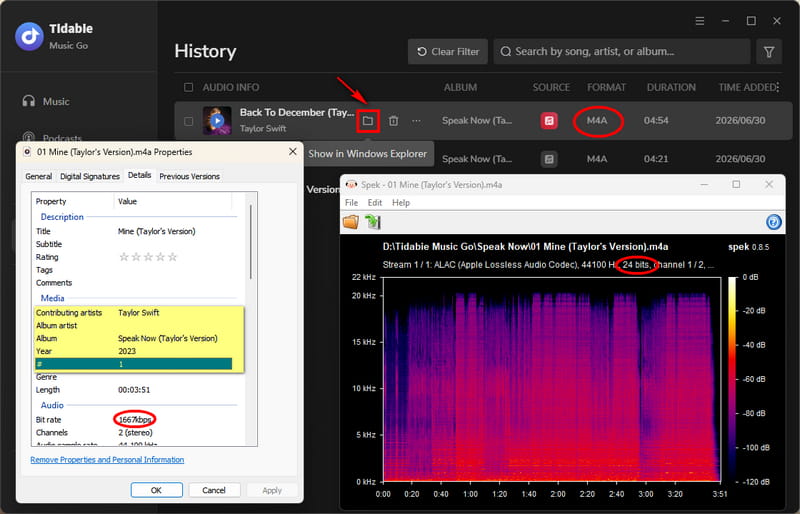The height and width of the screenshot is (514, 800).
Task: Open the Tidable hamburger menu icon
Action: [x=700, y=21]
